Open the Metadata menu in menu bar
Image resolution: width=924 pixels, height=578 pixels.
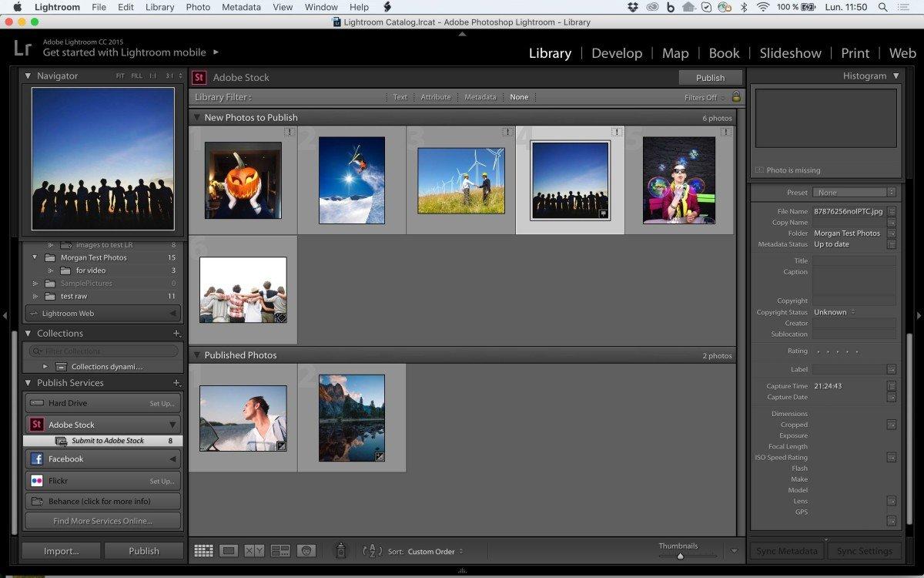click(241, 7)
